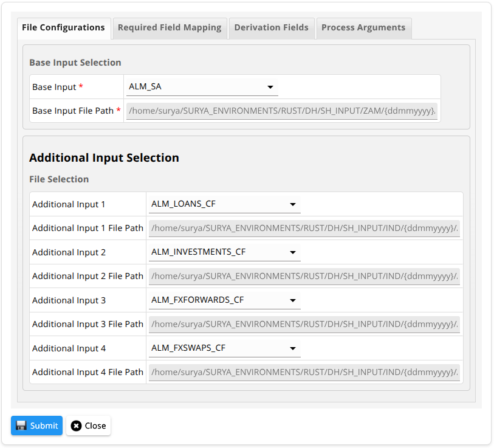Click the Additional Input Selection heading

point(105,157)
